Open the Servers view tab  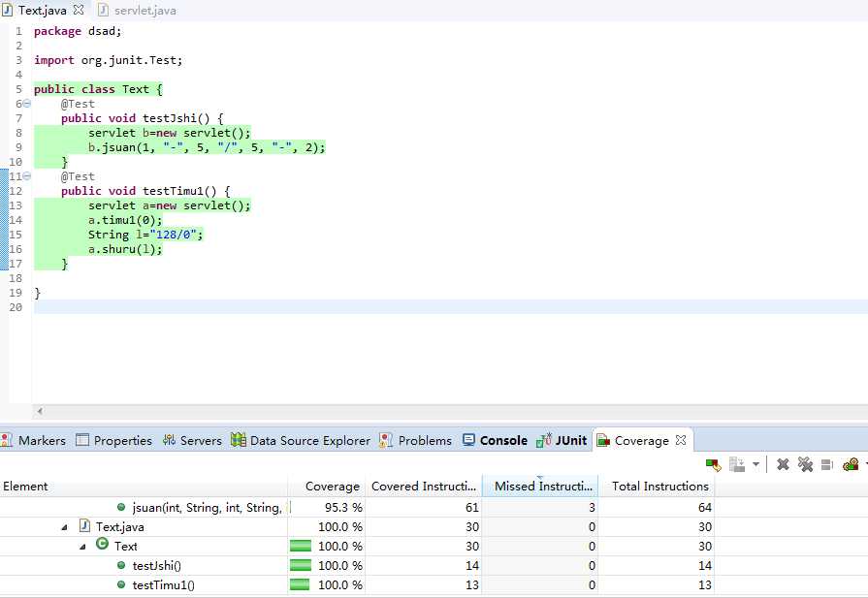pos(193,440)
